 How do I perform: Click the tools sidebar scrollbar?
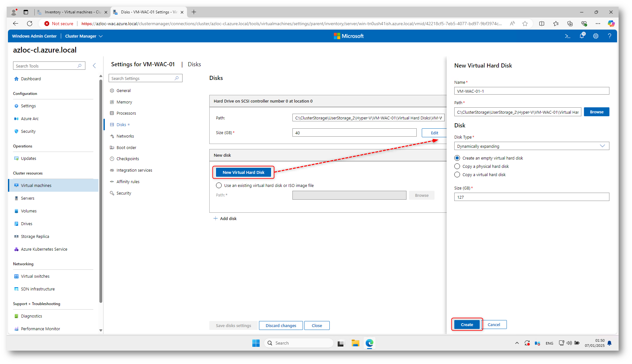click(x=101, y=191)
